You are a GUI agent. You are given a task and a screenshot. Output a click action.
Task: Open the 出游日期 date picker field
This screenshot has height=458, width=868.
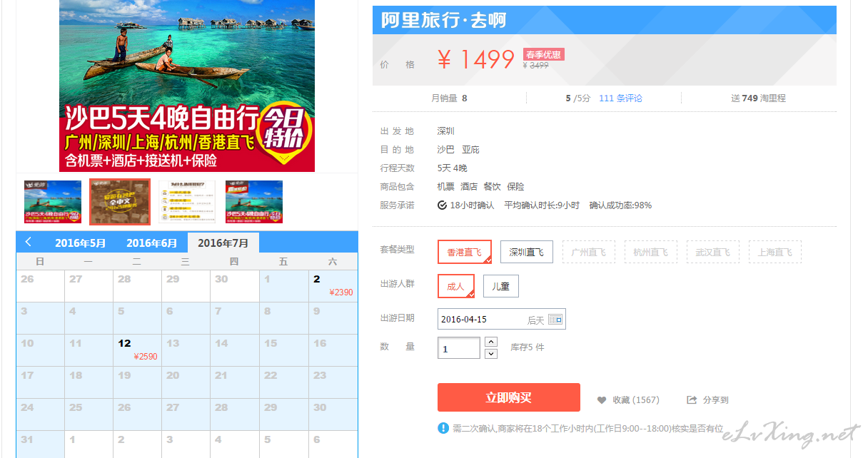[x=493, y=320]
